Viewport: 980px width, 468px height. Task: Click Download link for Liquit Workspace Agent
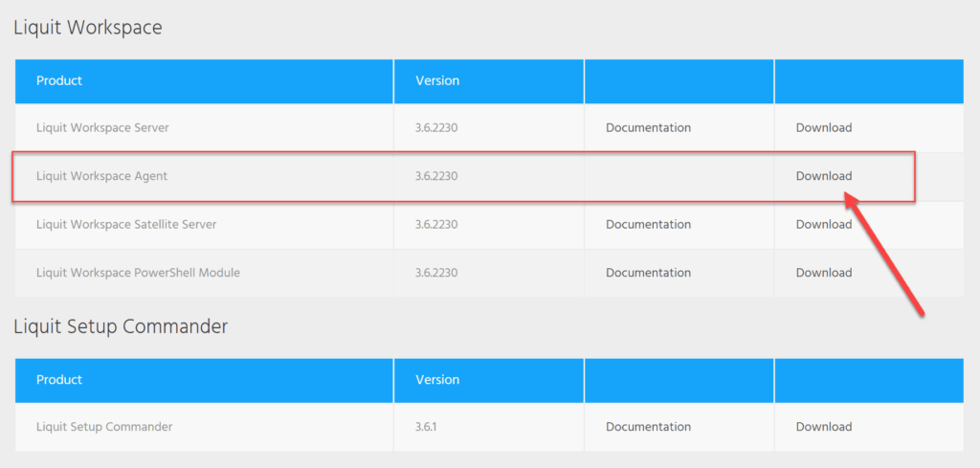(823, 176)
